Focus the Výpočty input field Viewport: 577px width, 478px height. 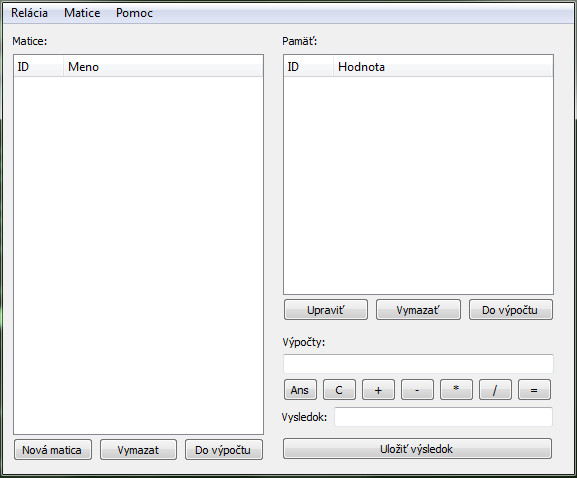418,364
